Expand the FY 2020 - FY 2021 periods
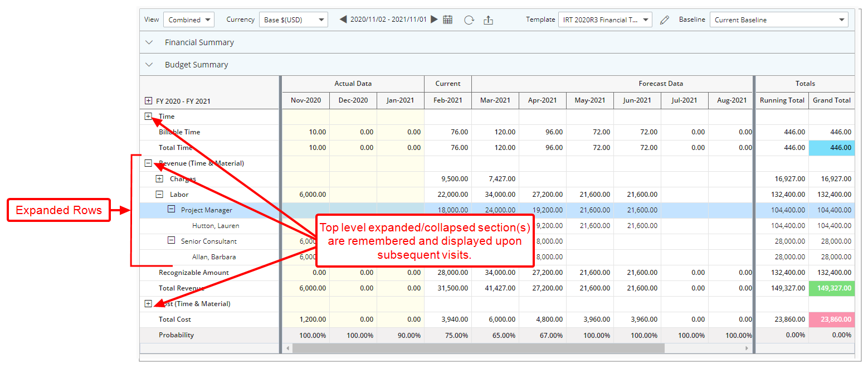Viewport: 868px width, 368px height. (x=148, y=101)
